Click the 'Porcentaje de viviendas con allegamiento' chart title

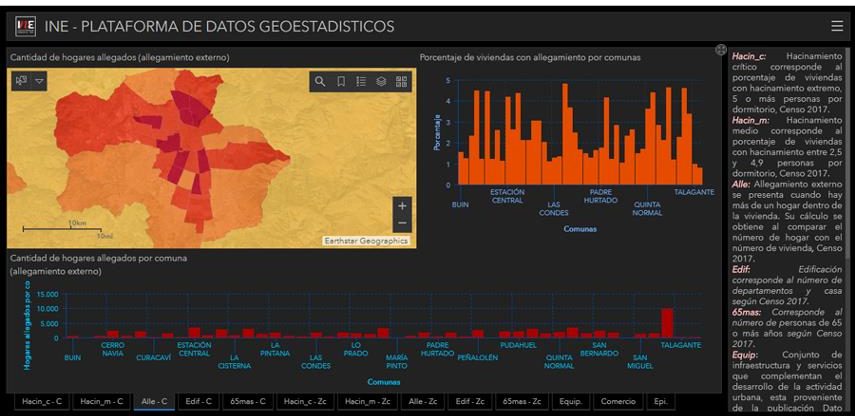pyautogui.click(x=530, y=57)
